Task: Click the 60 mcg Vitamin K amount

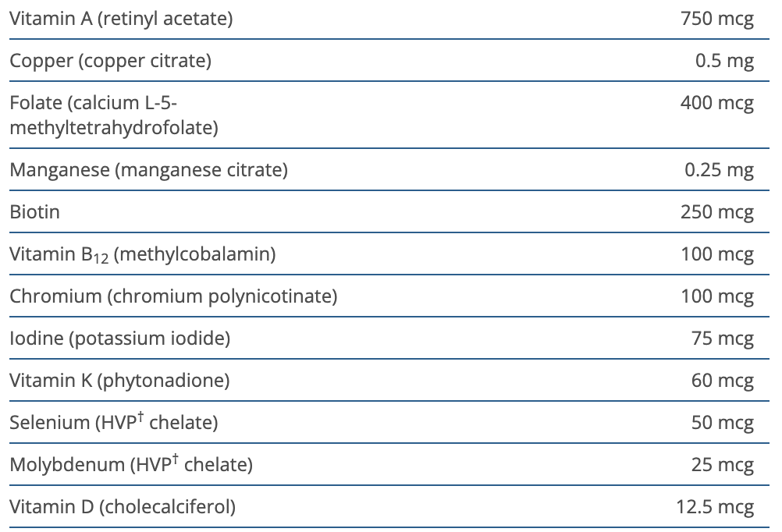Action: tap(722, 381)
